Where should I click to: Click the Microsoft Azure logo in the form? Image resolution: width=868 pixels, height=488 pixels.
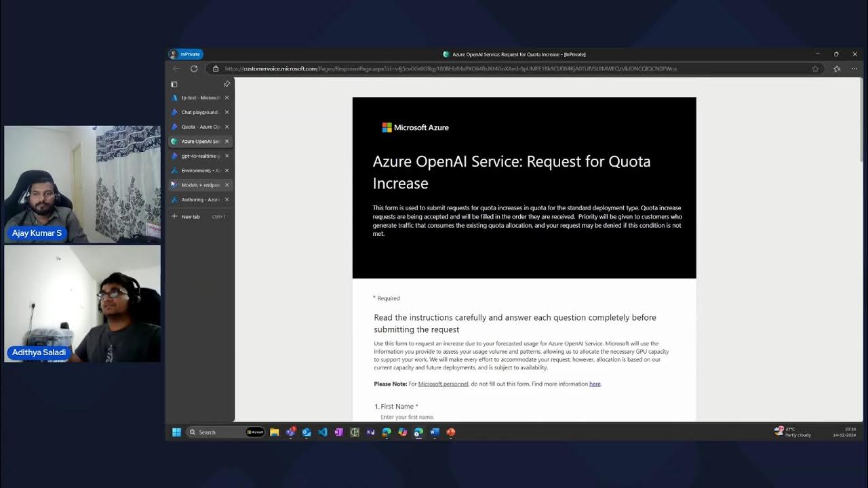tap(415, 127)
